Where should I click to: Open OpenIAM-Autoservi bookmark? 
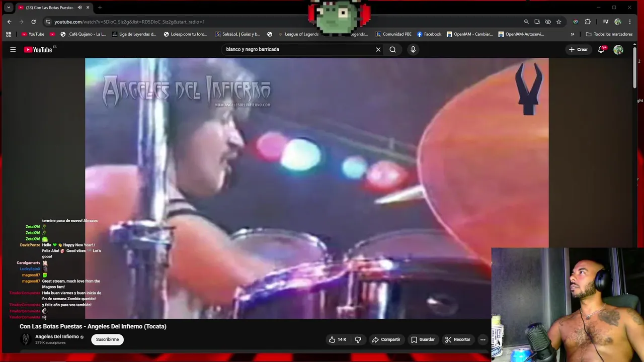coord(521,34)
